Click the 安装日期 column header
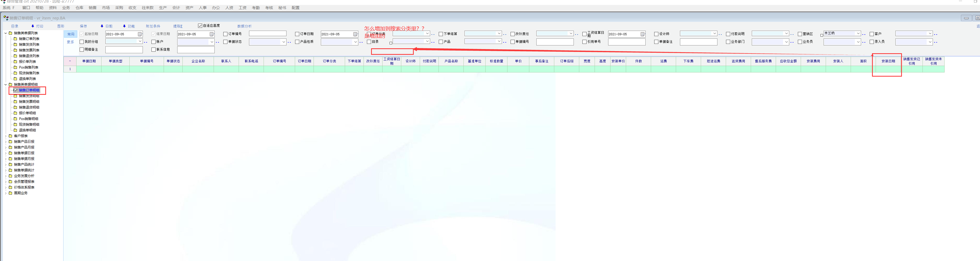The width and height of the screenshot is (980, 261). point(888,61)
